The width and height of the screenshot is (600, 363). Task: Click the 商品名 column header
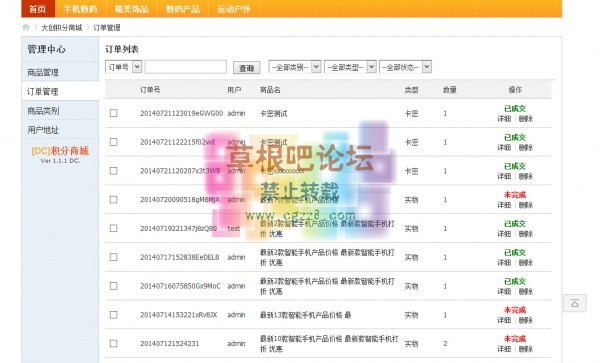(270, 90)
